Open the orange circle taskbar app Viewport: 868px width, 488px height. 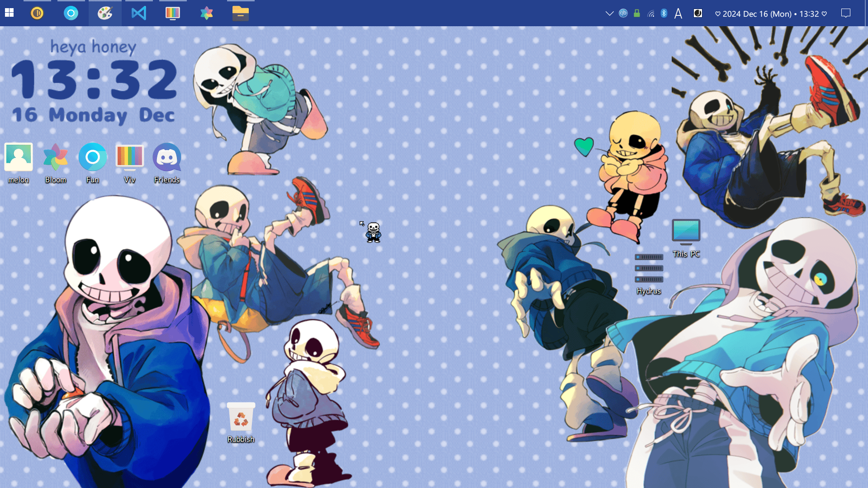point(37,13)
